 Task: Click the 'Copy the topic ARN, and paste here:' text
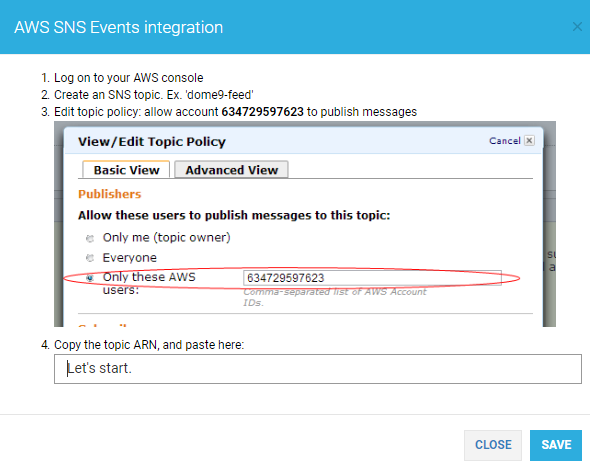pos(149,345)
